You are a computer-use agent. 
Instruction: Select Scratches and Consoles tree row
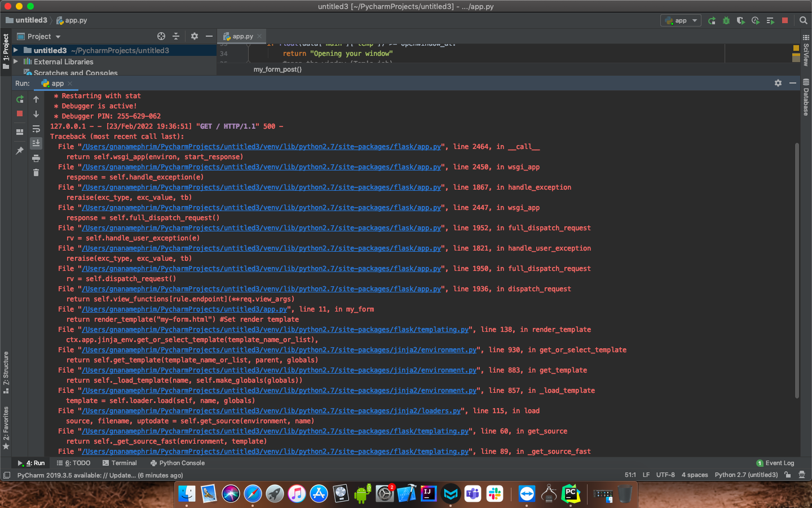[114, 72]
